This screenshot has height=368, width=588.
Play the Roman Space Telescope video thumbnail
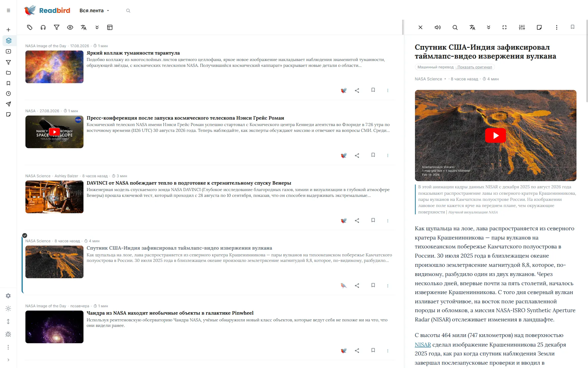[54, 132]
